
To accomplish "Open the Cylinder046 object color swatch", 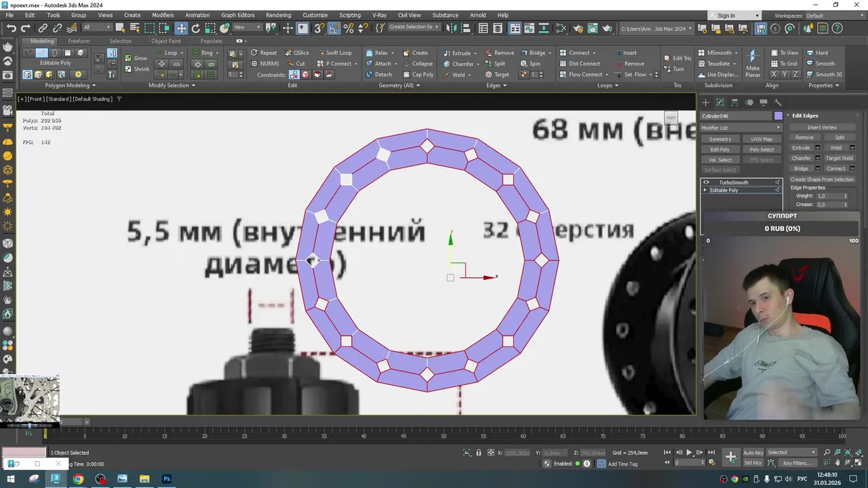I will pyautogui.click(x=778, y=116).
